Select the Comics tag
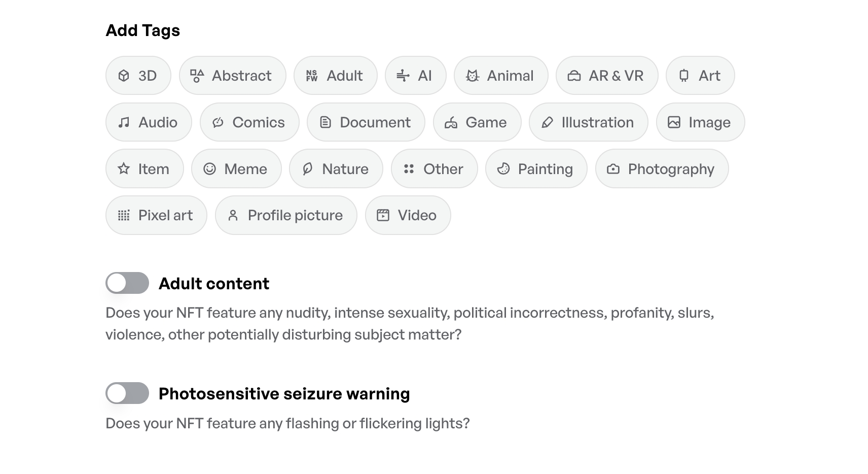 point(249,122)
